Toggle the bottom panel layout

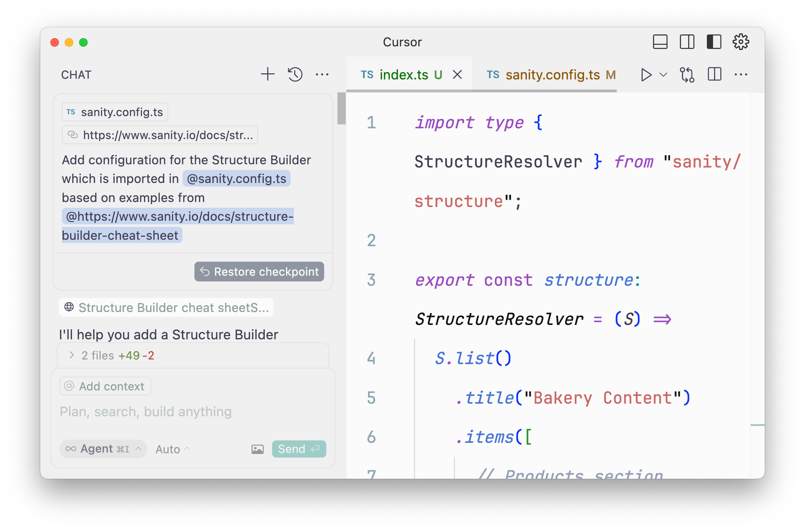tap(660, 42)
